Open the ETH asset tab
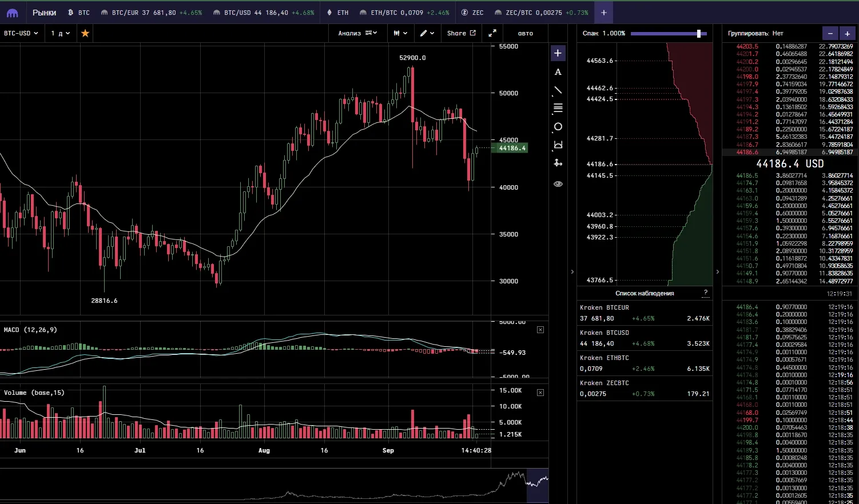The image size is (859, 504). [x=337, y=13]
